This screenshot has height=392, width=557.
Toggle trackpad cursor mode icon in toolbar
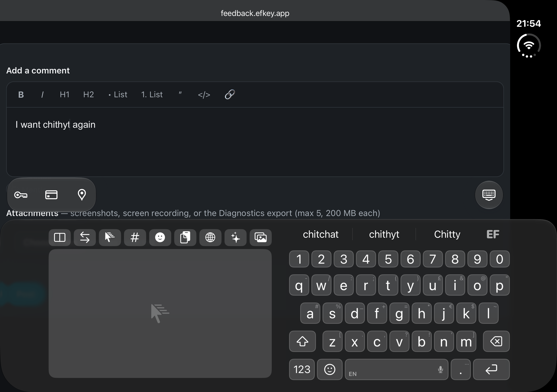[110, 237]
